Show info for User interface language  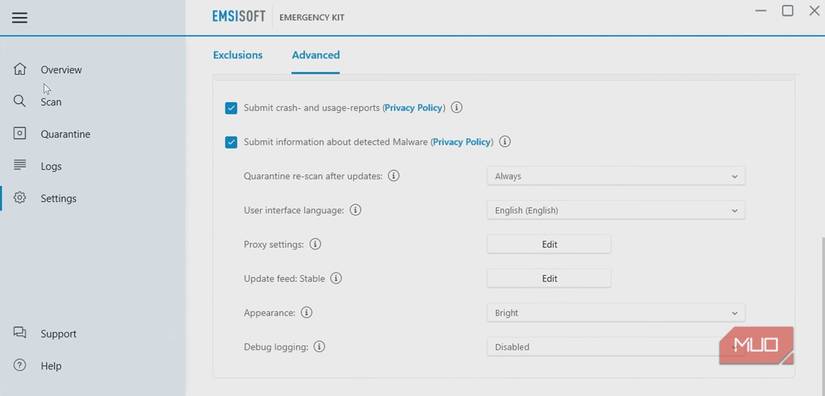356,210
